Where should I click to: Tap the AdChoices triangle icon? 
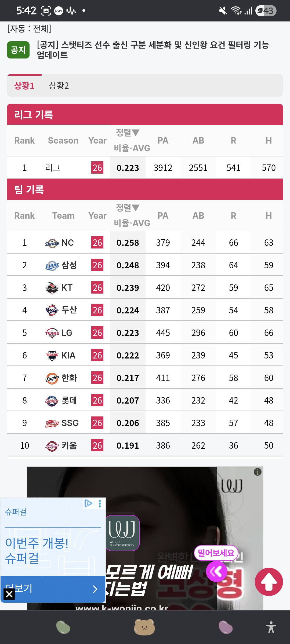[88, 503]
